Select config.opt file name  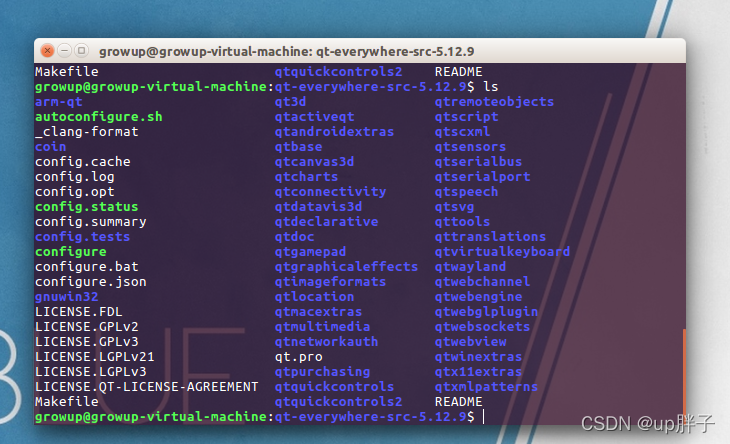click(74, 191)
